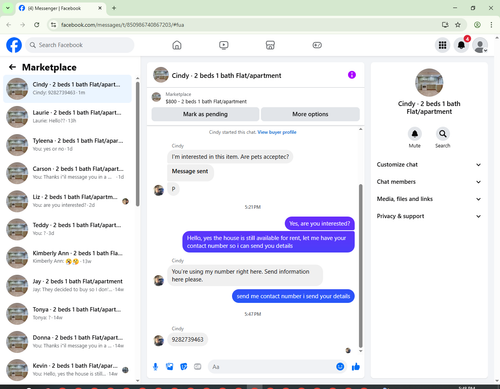Expand the Chat members section
Image resolution: width=500 pixels, height=389 pixels.
pyautogui.click(x=429, y=182)
